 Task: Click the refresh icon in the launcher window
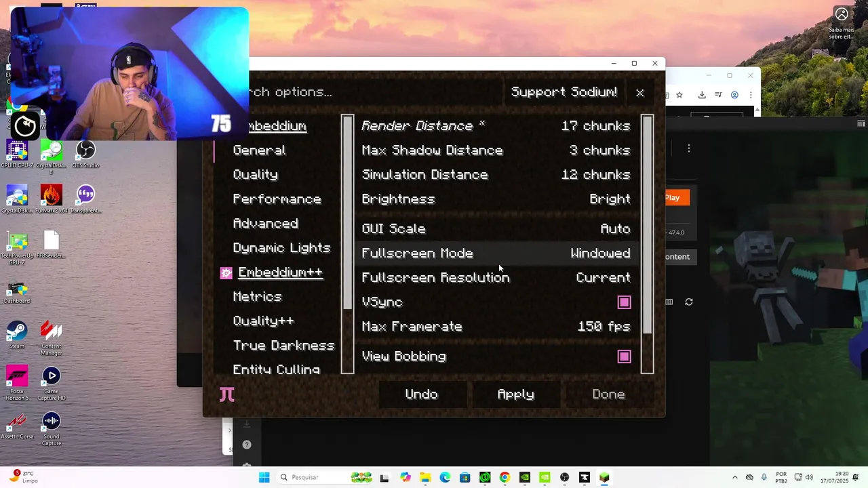pos(689,302)
